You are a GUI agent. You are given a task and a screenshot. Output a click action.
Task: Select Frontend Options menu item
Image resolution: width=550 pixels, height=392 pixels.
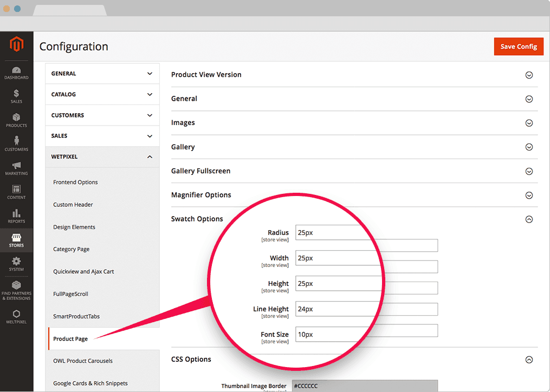click(x=75, y=182)
